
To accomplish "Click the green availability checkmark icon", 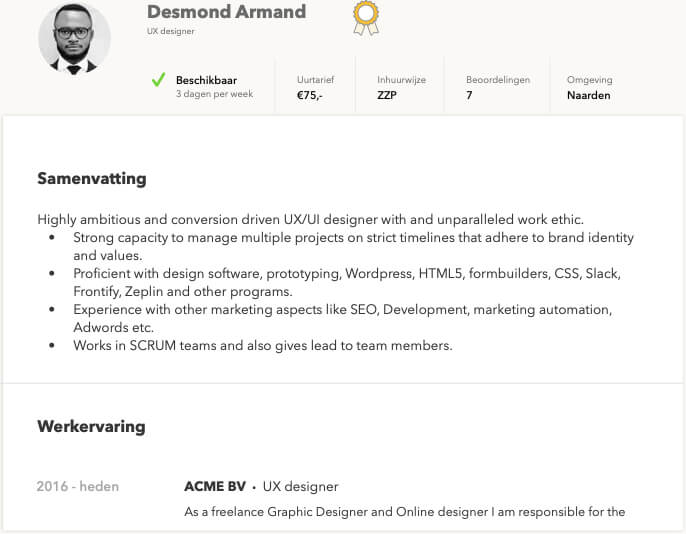I will point(158,80).
